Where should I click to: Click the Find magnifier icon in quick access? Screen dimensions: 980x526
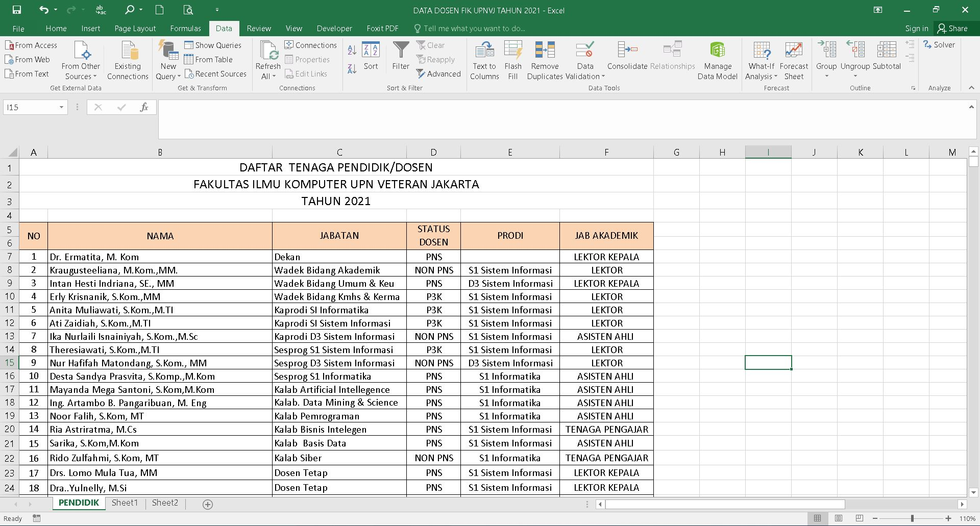click(x=130, y=10)
